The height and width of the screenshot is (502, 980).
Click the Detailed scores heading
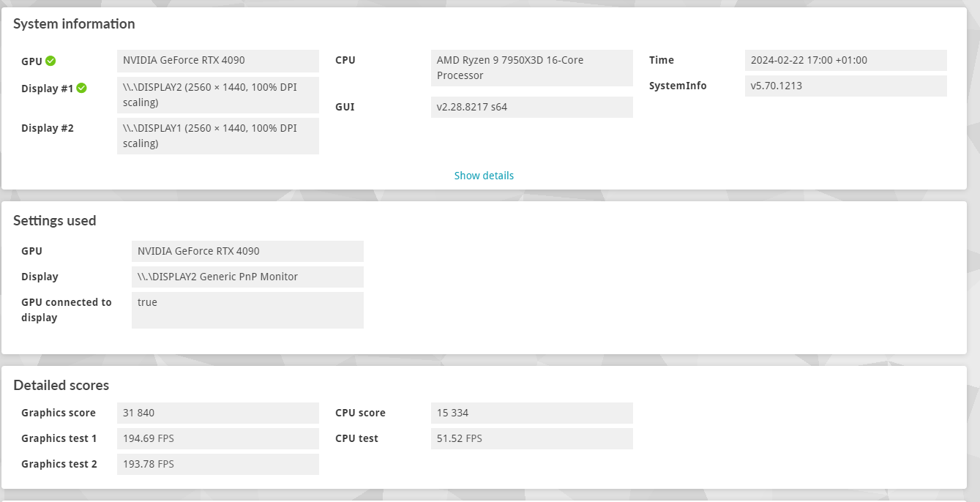(61, 386)
